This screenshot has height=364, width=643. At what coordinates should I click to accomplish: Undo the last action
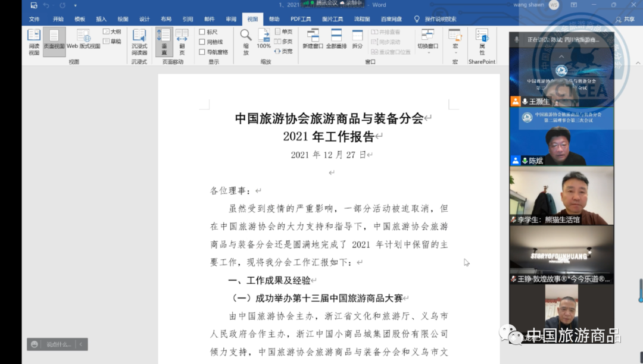pos(46,5)
